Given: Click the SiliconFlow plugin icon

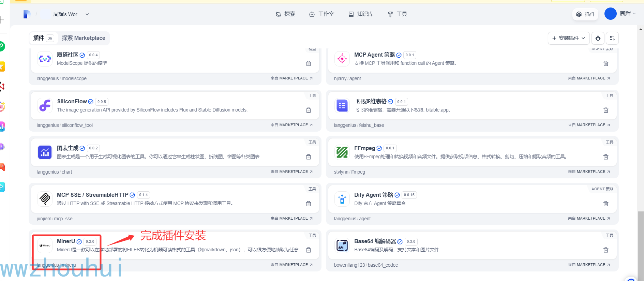Looking at the screenshot, I should coord(45,105).
